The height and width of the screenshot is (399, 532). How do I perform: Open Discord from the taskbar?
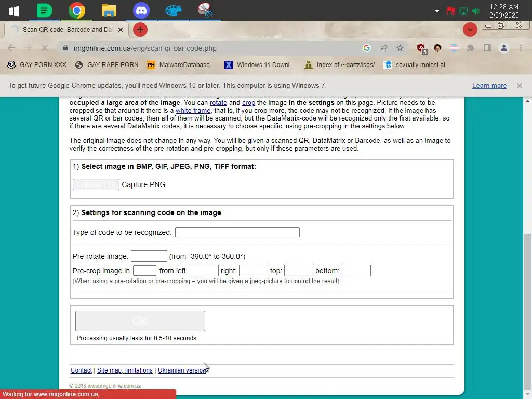click(x=141, y=10)
